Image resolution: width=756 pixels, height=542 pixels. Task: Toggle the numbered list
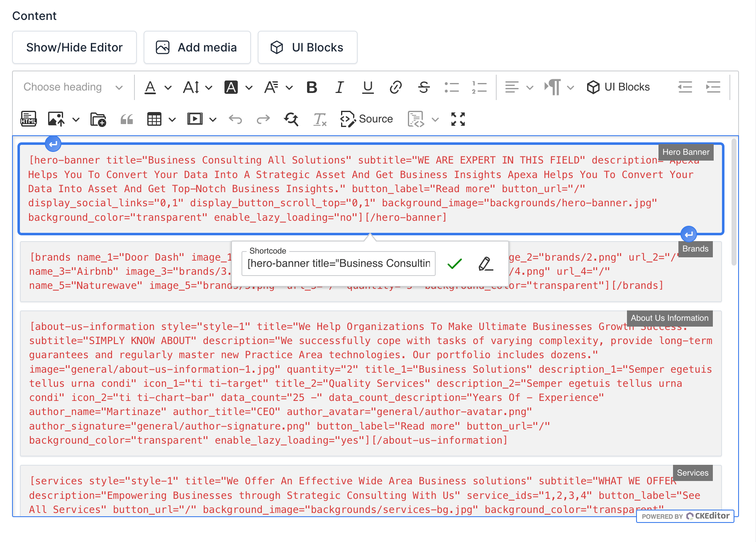click(x=479, y=87)
